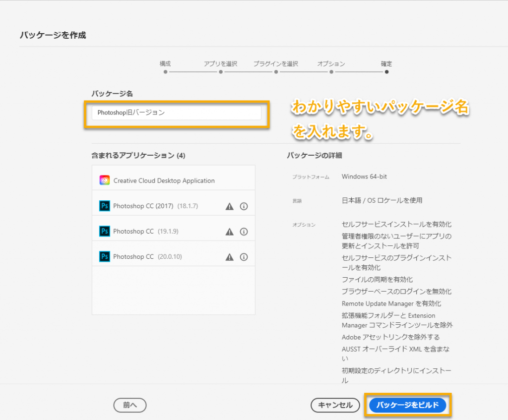Click AUSST オーバーライド XML を含まない text
508x420 pixels.
click(396, 354)
